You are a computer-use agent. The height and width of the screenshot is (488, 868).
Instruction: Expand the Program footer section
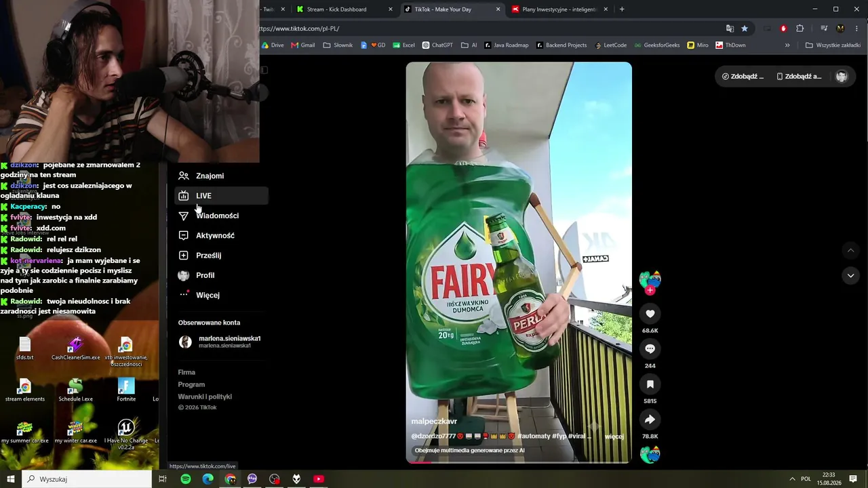(191, 384)
